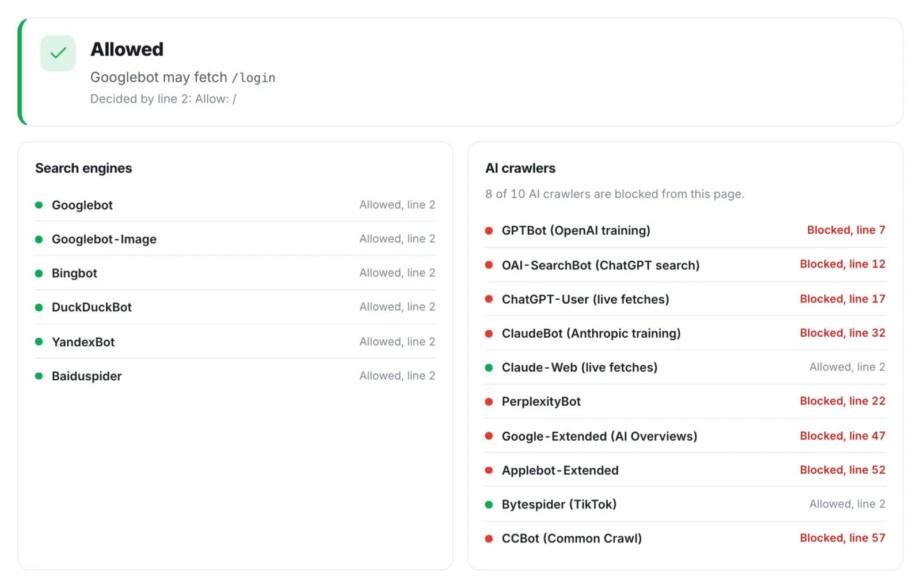The width and height of the screenshot is (921, 588).
Task: Click the 'AI crawlers' heading
Action: 520,169
